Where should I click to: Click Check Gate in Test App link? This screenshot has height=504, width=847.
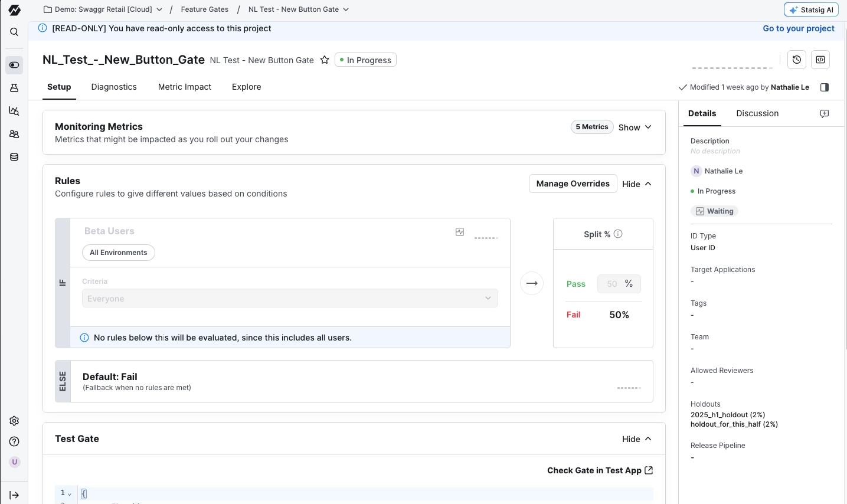[x=600, y=470]
